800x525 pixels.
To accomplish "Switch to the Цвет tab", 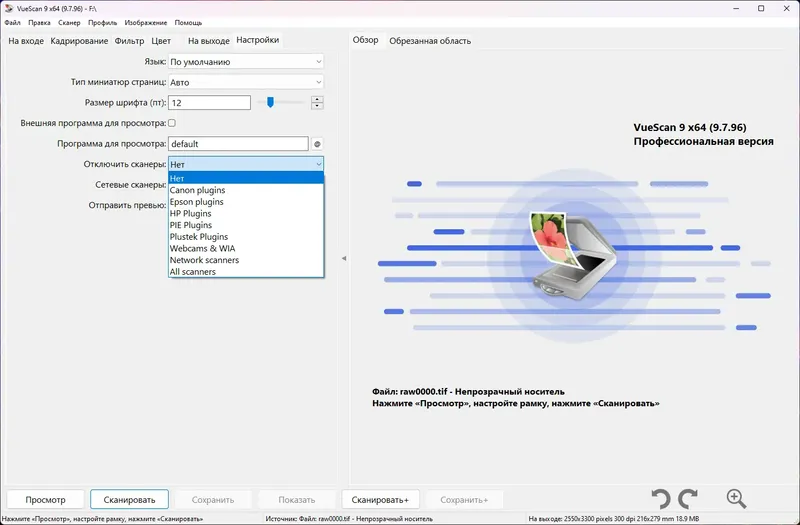I will click(x=161, y=41).
